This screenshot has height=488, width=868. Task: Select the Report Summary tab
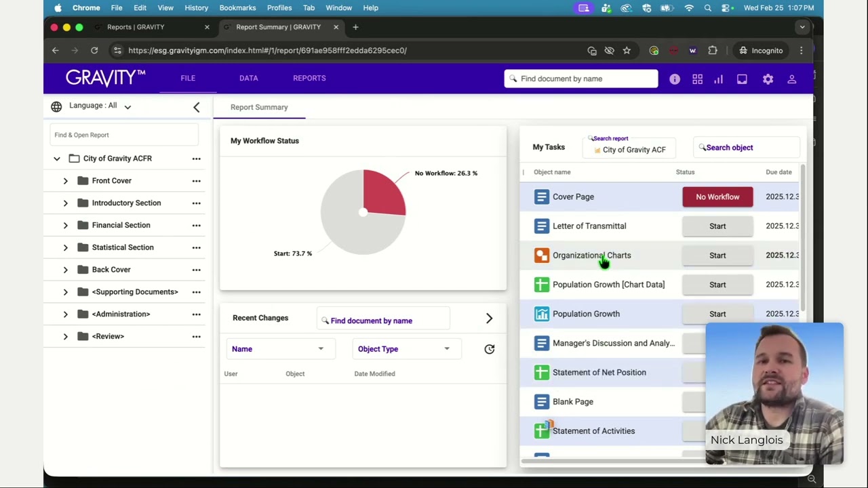point(259,107)
